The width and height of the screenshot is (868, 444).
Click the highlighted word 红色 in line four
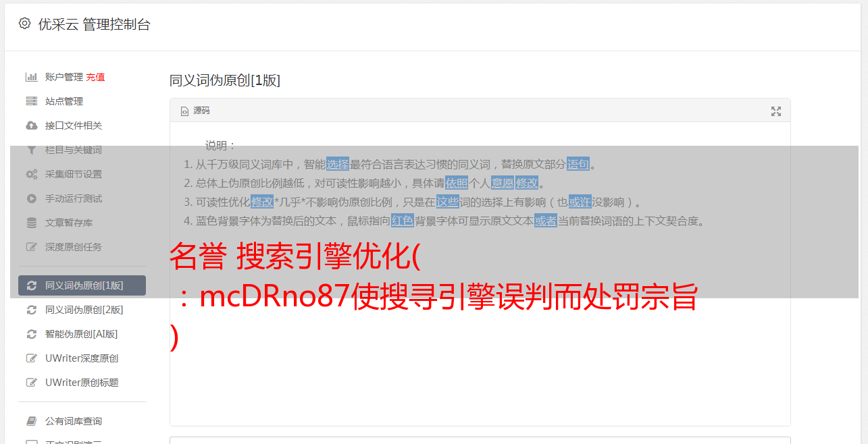[x=403, y=221]
